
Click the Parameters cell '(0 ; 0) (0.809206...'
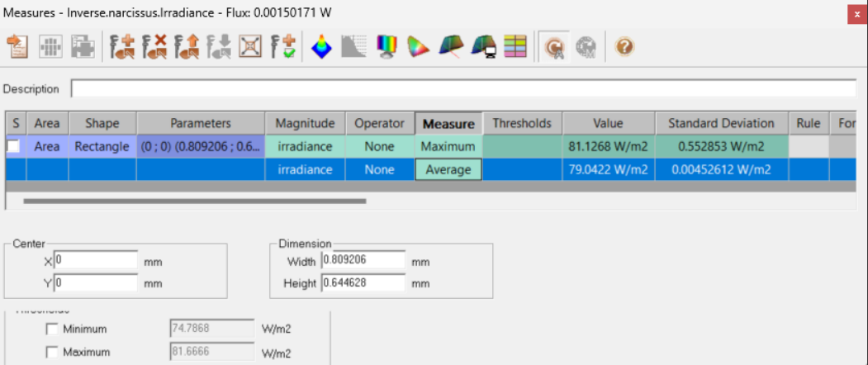(x=201, y=147)
